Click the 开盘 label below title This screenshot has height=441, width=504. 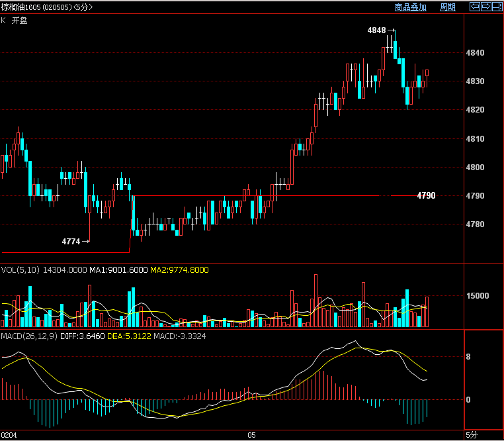click(20, 21)
